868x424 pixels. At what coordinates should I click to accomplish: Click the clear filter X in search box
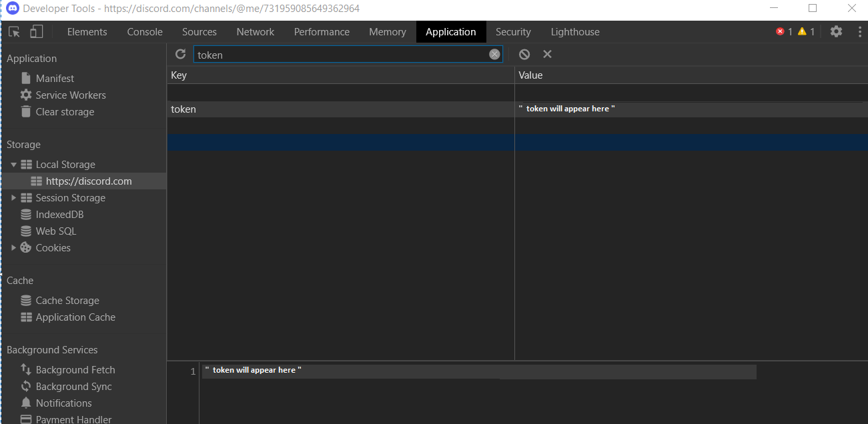pos(494,54)
